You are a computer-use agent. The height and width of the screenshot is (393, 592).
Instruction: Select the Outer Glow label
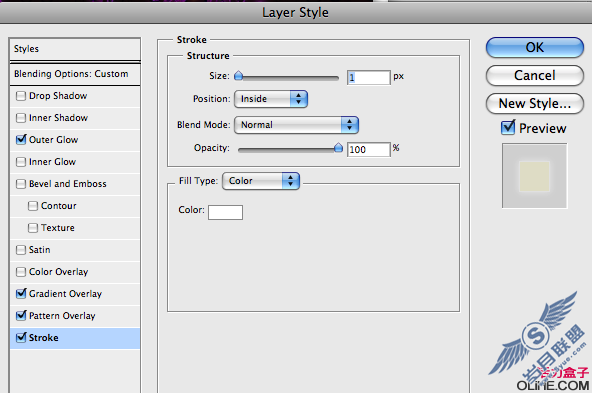[54, 140]
